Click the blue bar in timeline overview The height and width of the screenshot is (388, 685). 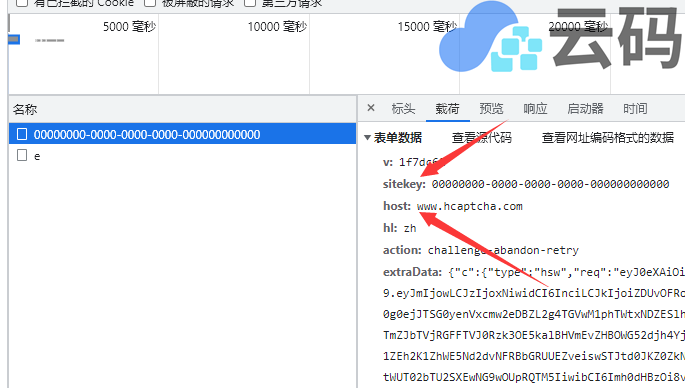[x=14, y=40]
